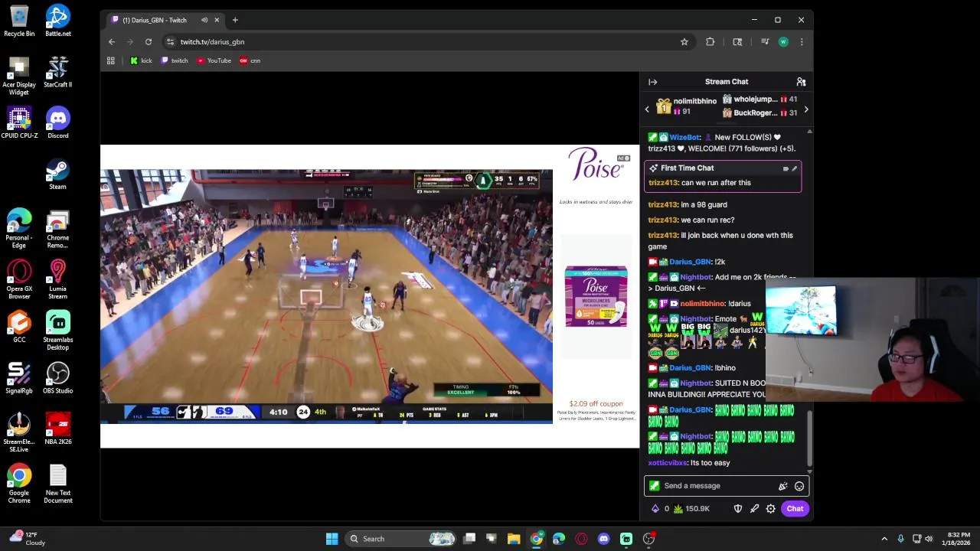
Task: Open NBA 2K26 desktop shortcut
Action: [x=57, y=429]
